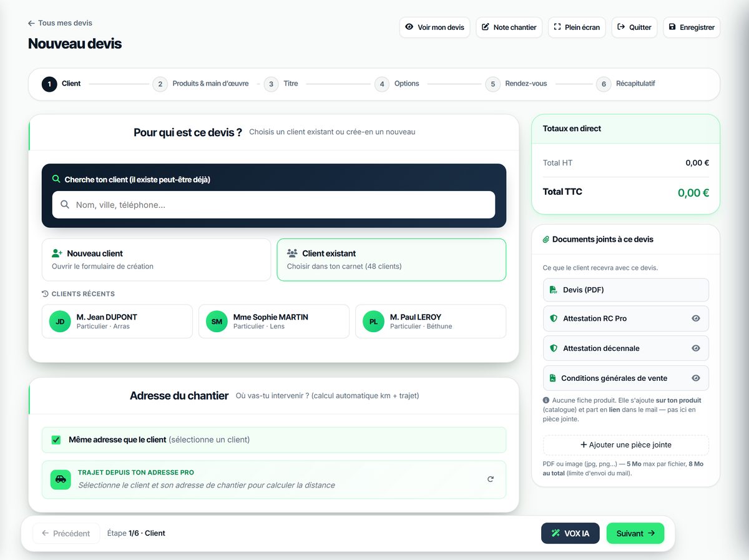Click the Nouveau client person-plus icon
Viewport: 749px width, 560px height.
coord(57,253)
